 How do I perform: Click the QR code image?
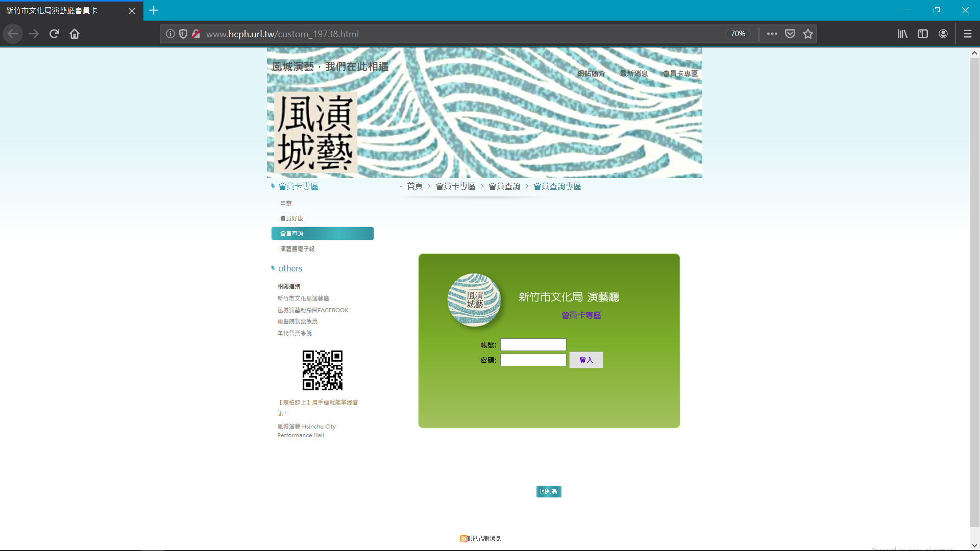[323, 370]
